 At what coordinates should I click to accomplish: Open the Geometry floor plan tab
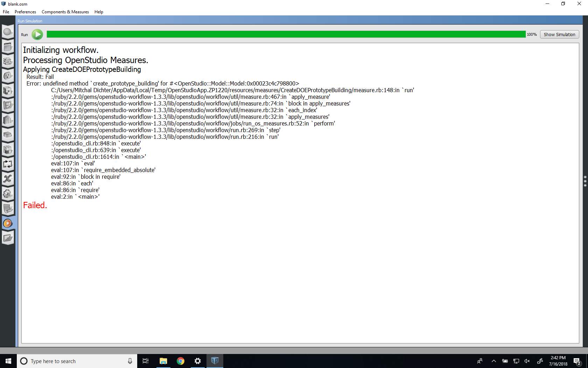8,105
